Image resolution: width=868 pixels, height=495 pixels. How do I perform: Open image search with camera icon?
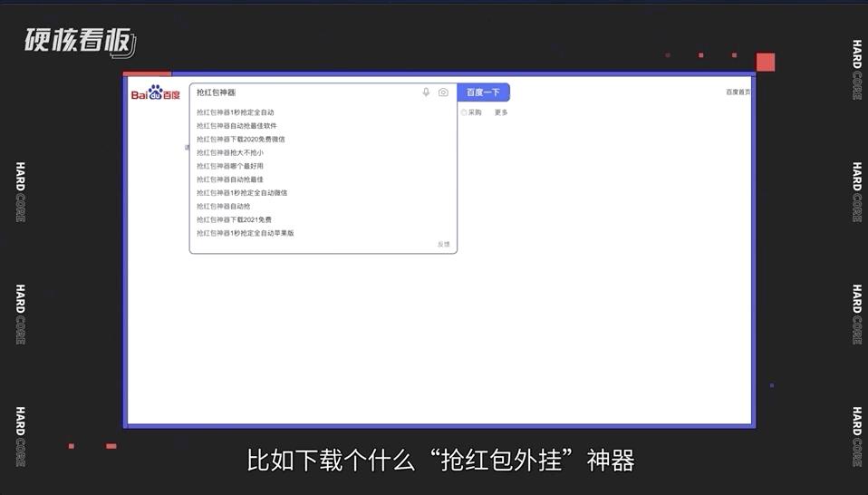[443, 92]
